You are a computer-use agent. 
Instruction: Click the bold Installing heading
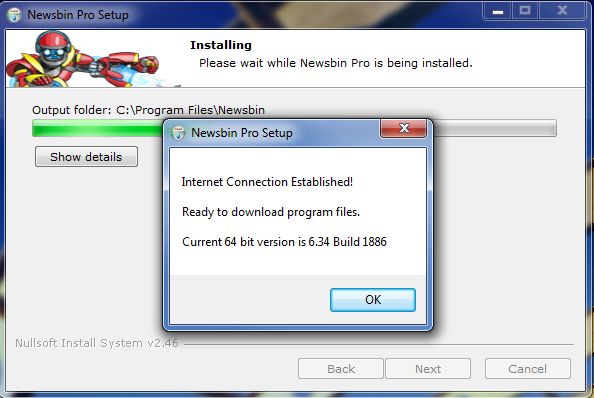(221, 45)
